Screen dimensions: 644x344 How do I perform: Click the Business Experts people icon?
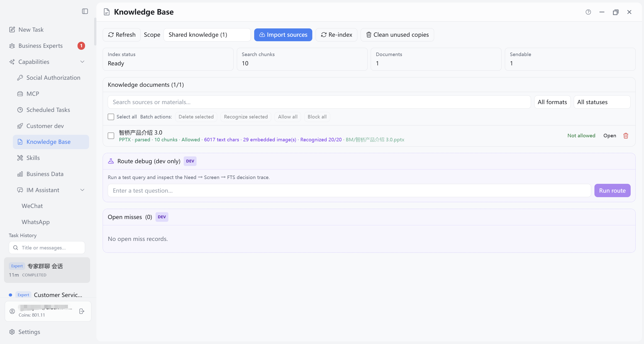12,46
